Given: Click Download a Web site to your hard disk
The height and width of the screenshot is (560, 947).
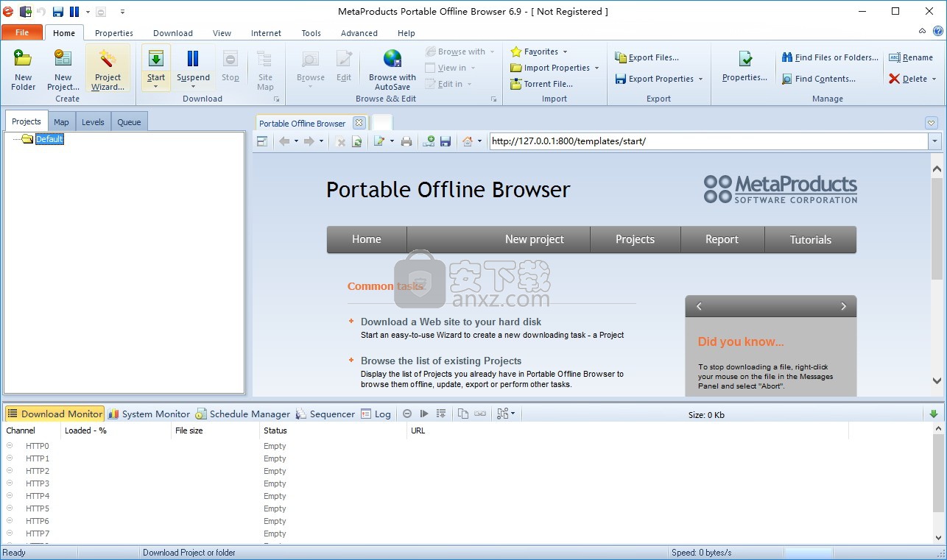Looking at the screenshot, I should coord(451,322).
